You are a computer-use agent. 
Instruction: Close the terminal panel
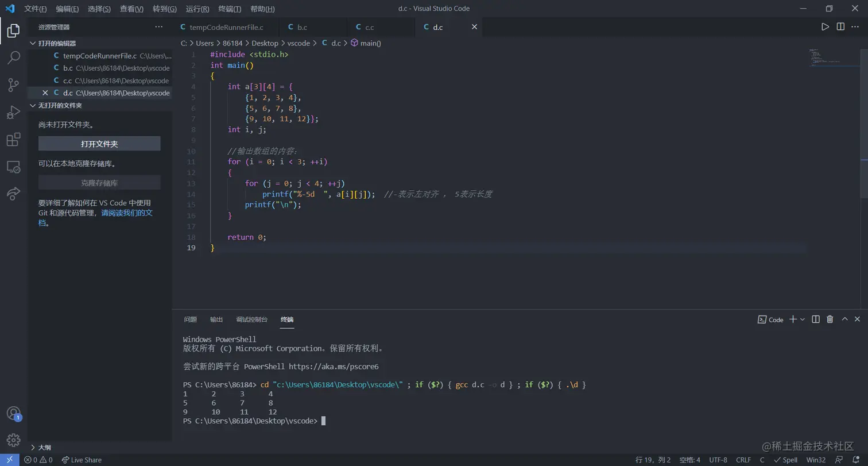(x=858, y=319)
